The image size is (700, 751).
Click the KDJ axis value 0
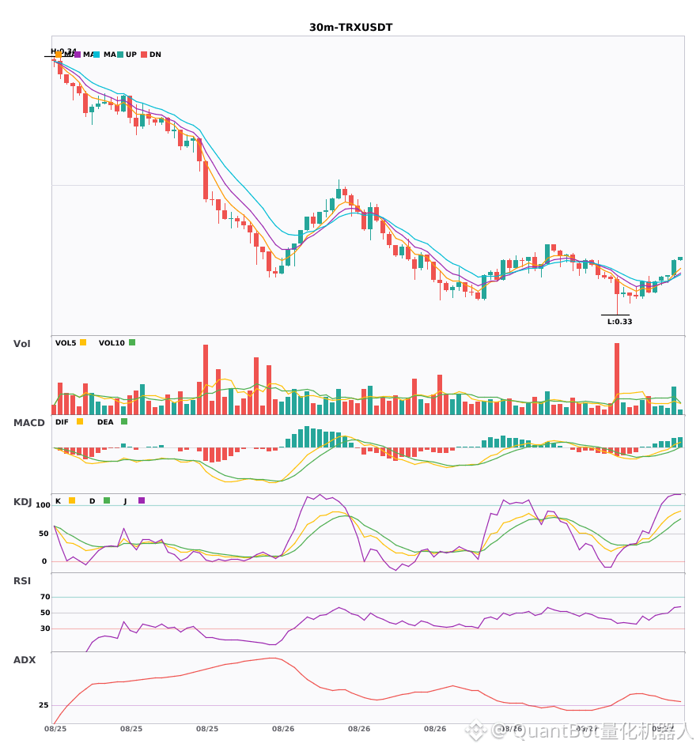coord(44,561)
